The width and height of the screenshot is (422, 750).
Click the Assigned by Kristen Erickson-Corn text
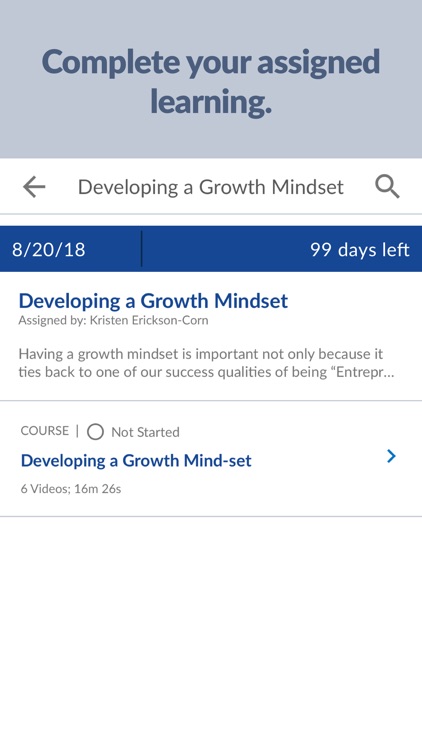[113, 320]
